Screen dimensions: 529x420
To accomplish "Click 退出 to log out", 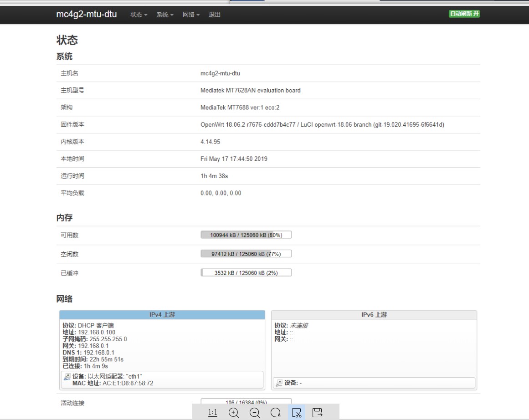I will pyautogui.click(x=215, y=15).
